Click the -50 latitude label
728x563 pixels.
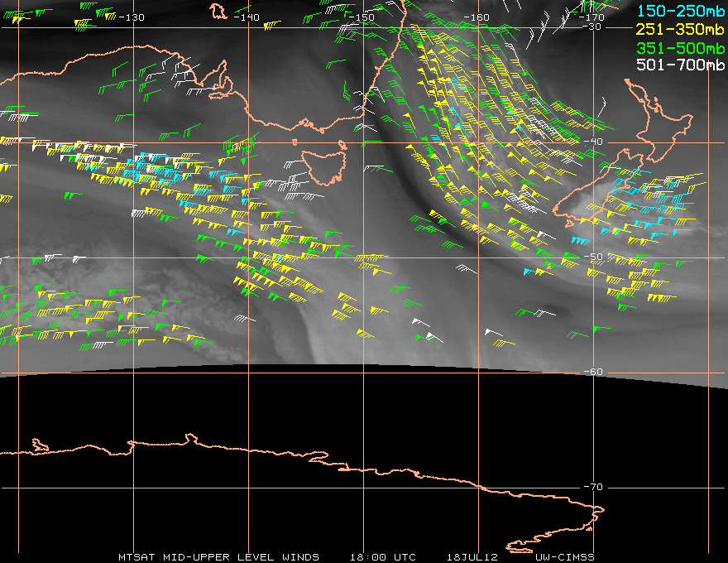tap(593, 257)
